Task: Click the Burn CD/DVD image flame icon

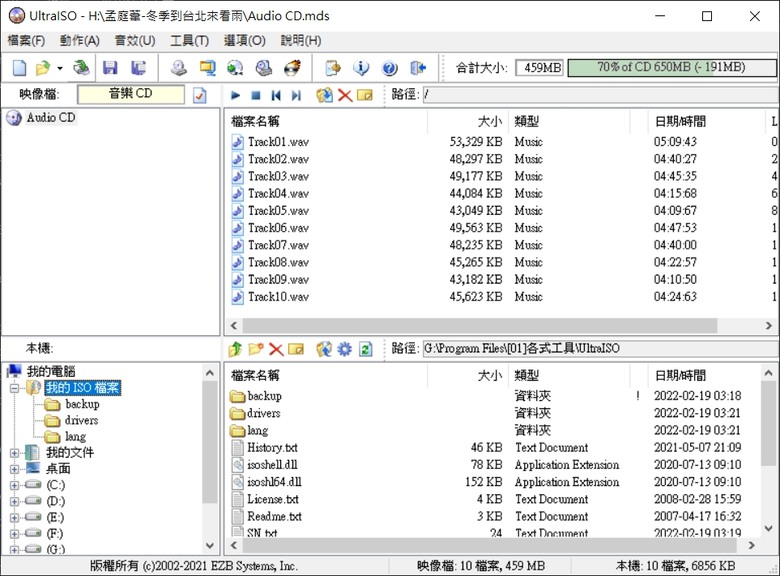Action: pyautogui.click(x=292, y=67)
